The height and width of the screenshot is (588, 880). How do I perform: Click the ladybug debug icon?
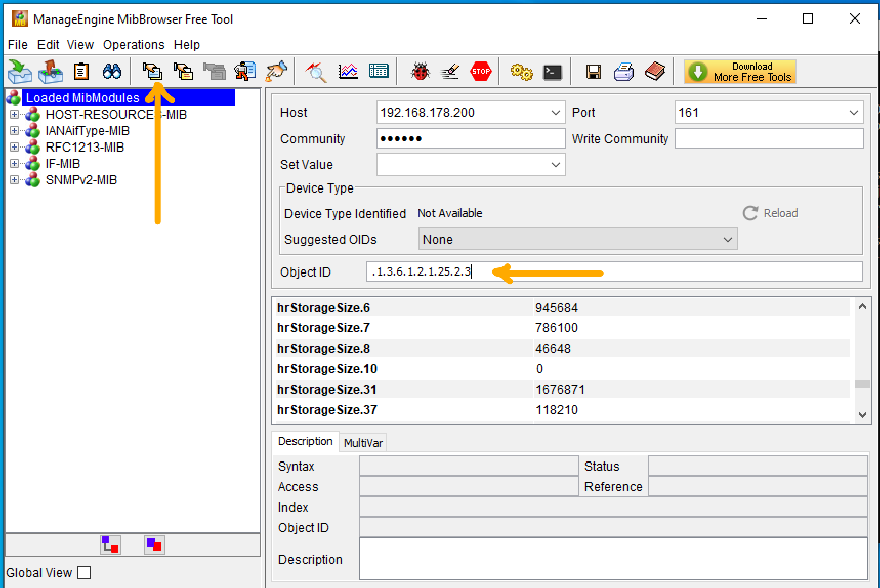click(x=420, y=71)
